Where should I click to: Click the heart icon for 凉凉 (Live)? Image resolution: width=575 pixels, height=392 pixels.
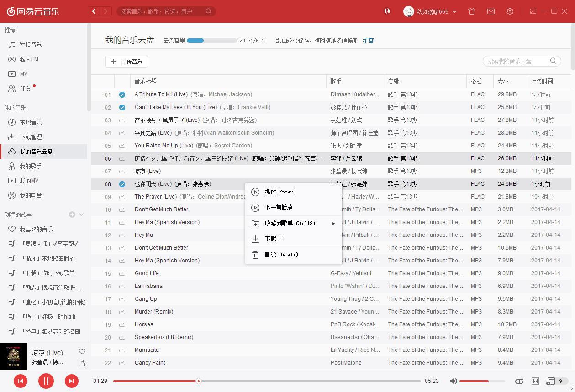point(82,351)
